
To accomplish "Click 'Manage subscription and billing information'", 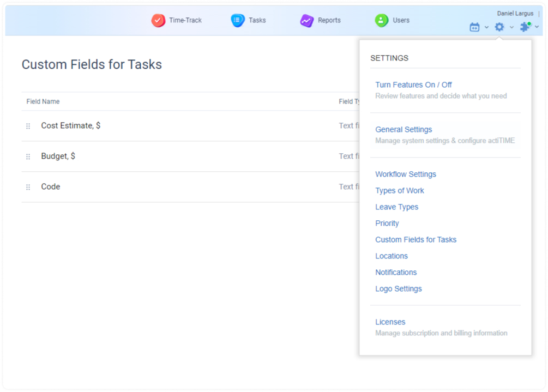I will (442, 333).
